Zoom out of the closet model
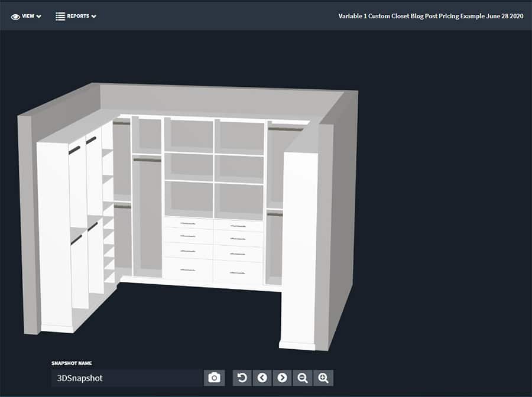The height and width of the screenshot is (397, 532). [x=302, y=378]
